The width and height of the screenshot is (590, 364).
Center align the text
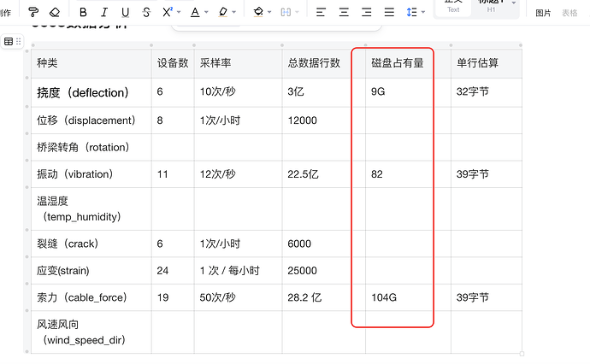tap(344, 13)
